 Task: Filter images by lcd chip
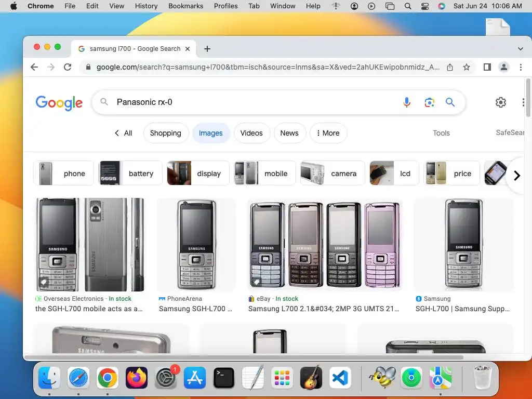click(394, 174)
